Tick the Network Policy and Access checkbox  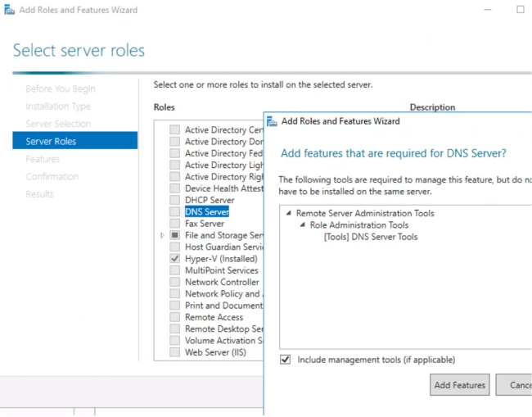click(174, 294)
